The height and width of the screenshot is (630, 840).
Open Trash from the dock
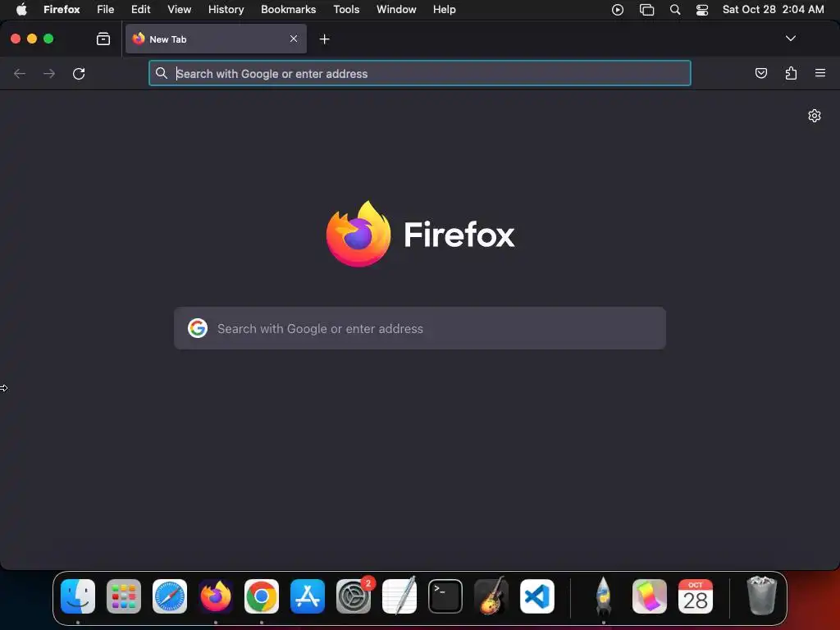click(x=761, y=596)
